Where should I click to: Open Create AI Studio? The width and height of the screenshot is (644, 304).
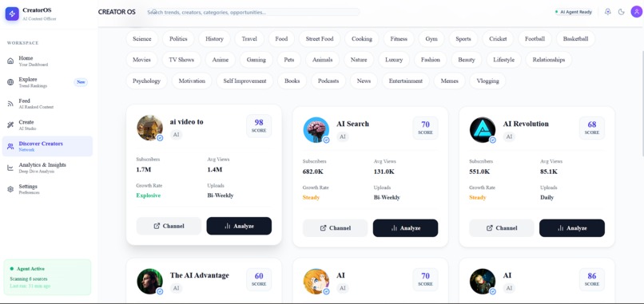[x=47, y=125]
